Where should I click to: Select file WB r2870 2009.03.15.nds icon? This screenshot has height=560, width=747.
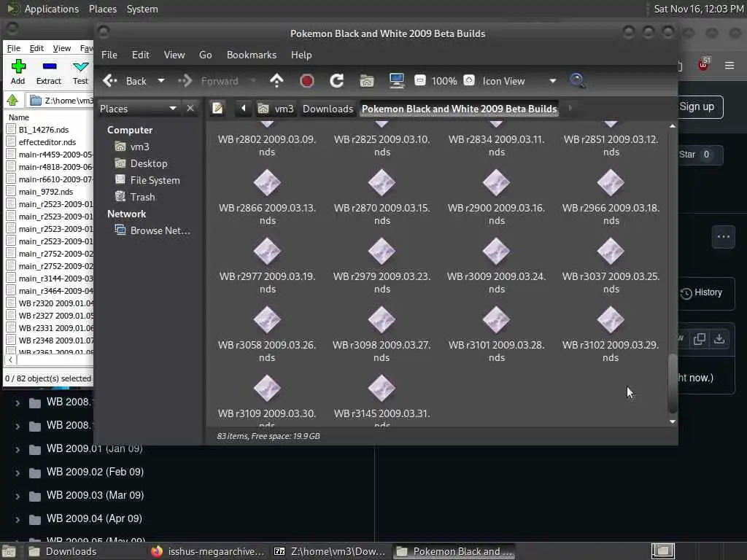(382, 183)
